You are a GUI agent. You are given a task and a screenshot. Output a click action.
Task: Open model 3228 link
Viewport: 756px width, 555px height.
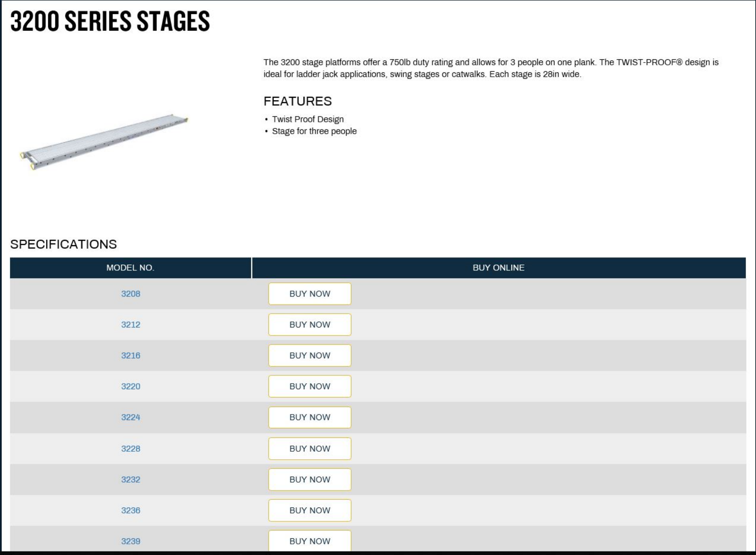131,449
